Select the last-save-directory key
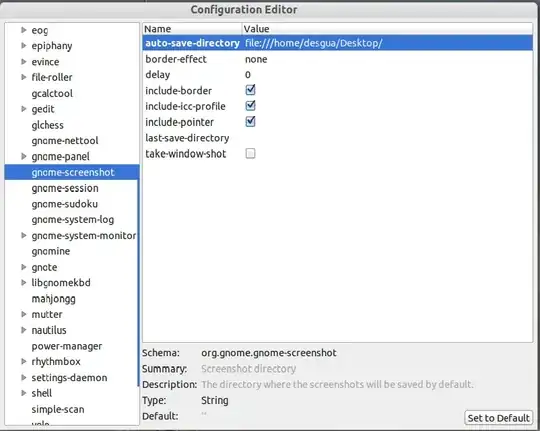The height and width of the screenshot is (431, 540). pos(187,138)
